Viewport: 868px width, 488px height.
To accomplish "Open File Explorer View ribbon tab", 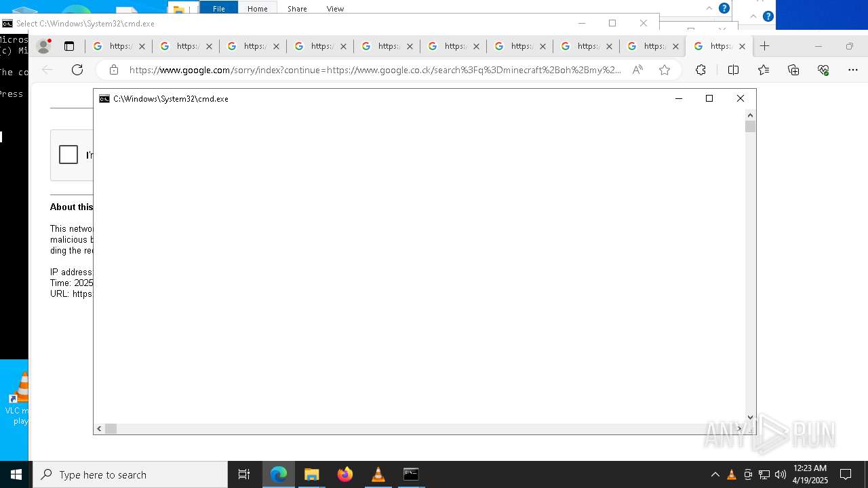I will [335, 9].
